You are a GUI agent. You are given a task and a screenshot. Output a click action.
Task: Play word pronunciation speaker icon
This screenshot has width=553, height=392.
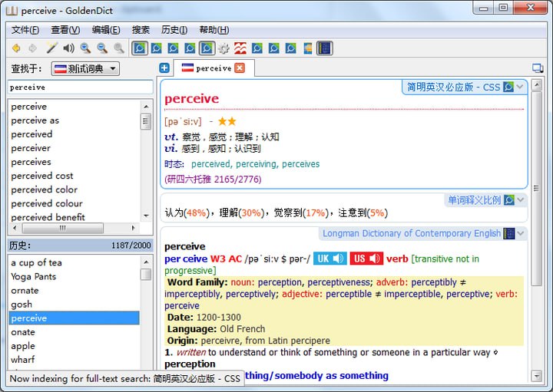coord(68,48)
